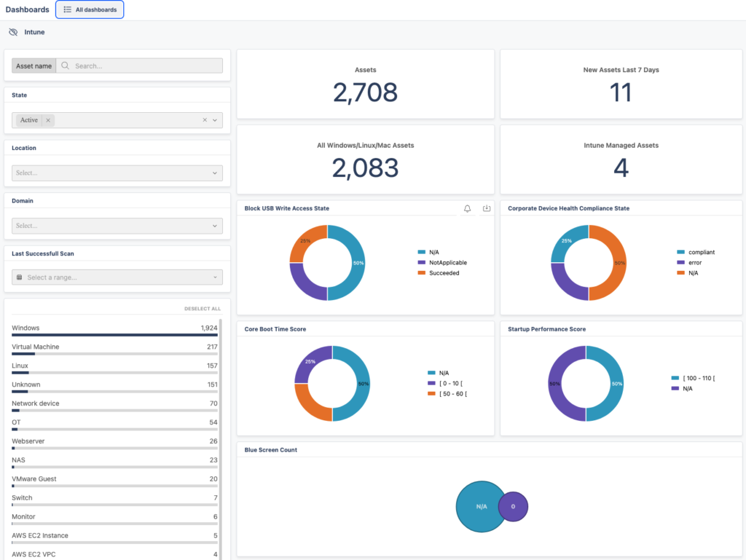
Task: Click the 25% purple segment in Core Boot donut
Action: tap(309, 361)
